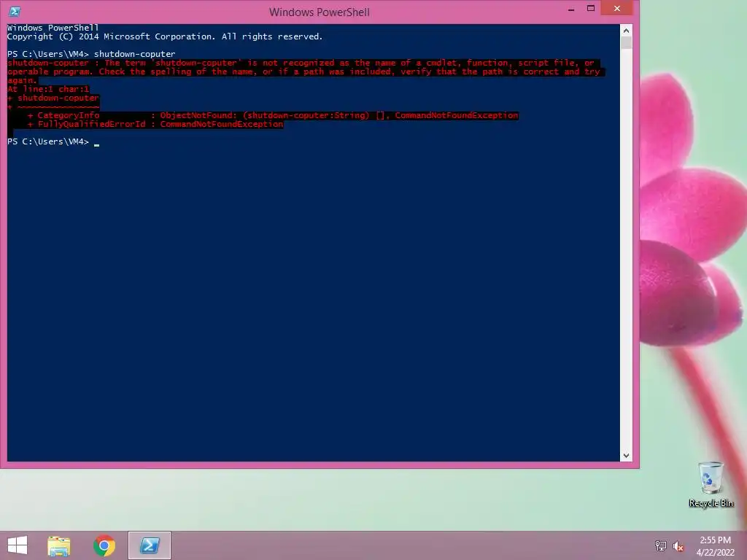The width and height of the screenshot is (747, 560).
Task: Click the 'At line:1 char:1' error text
Action: click(48, 89)
